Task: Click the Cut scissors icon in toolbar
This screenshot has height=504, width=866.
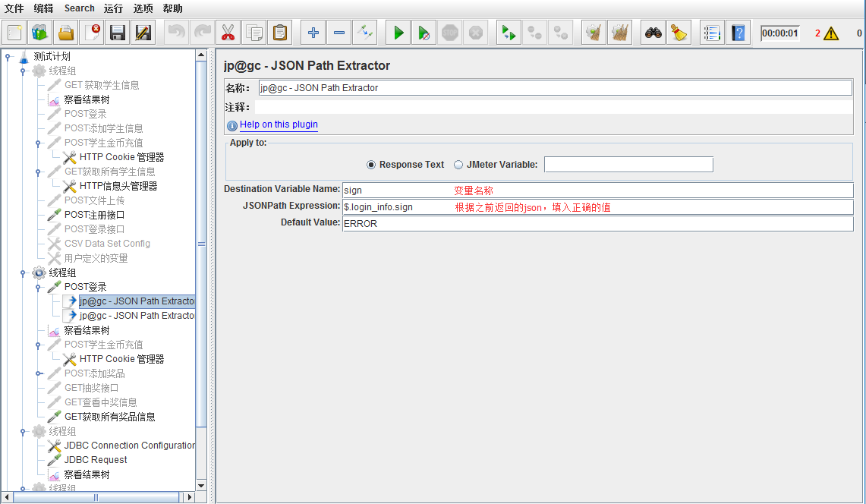Action: coord(227,33)
